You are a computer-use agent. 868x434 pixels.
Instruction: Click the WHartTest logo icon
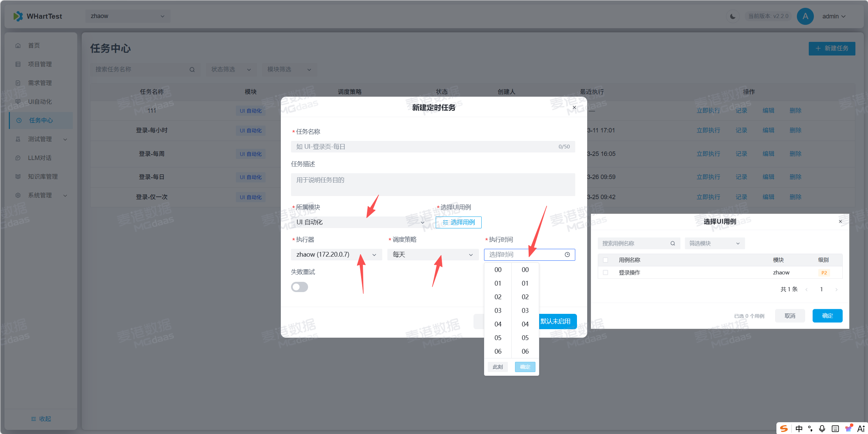click(18, 16)
